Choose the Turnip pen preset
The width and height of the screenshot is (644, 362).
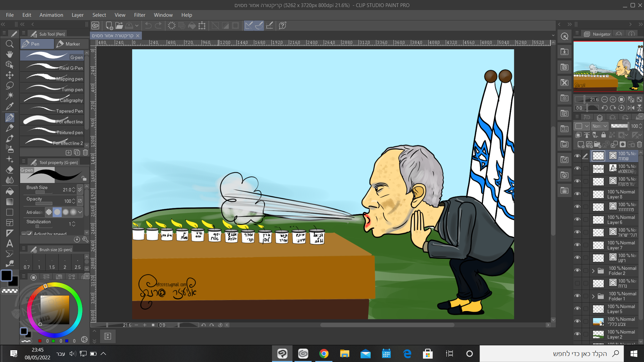[x=54, y=89]
